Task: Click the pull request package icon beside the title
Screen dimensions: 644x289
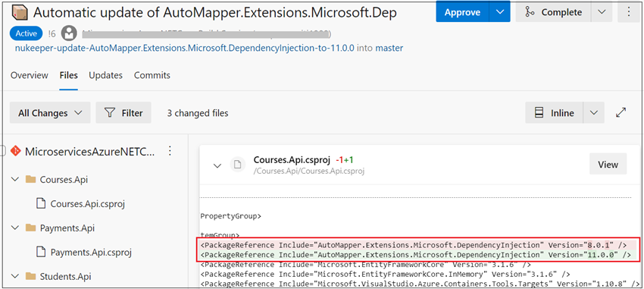Action: 20,13
